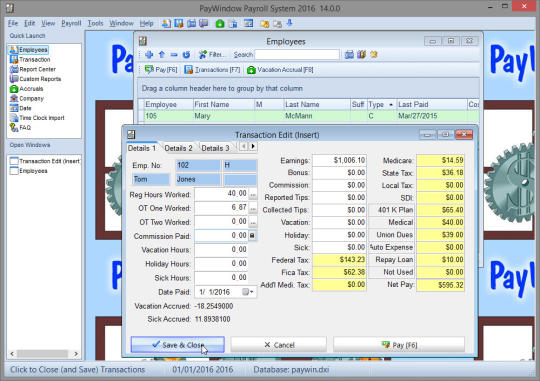
Task: Open the Payroll menu
Action: [x=71, y=23]
